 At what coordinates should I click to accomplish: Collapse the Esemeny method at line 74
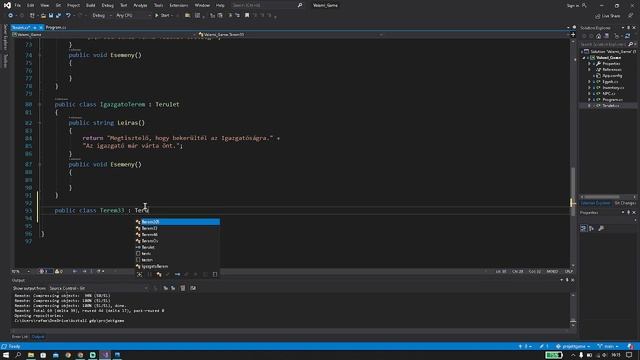[40, 55]
